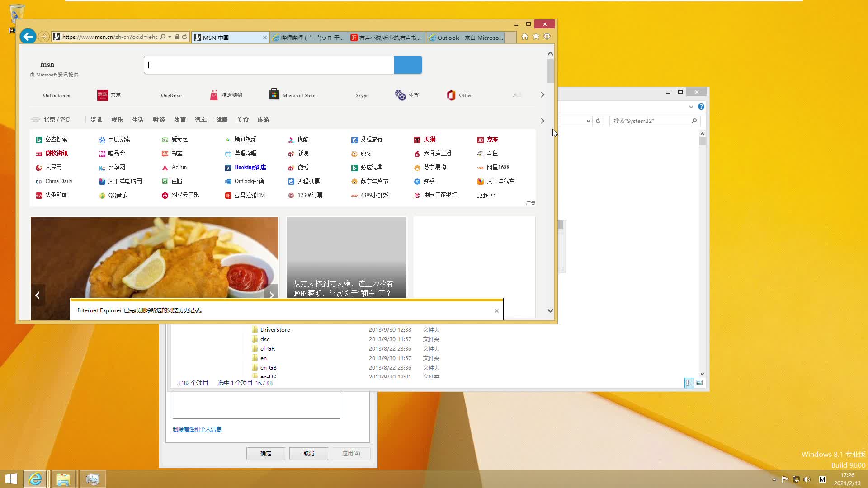
Task: Open address bar autocomplete dropdown arrow
Action: [170, 37]
